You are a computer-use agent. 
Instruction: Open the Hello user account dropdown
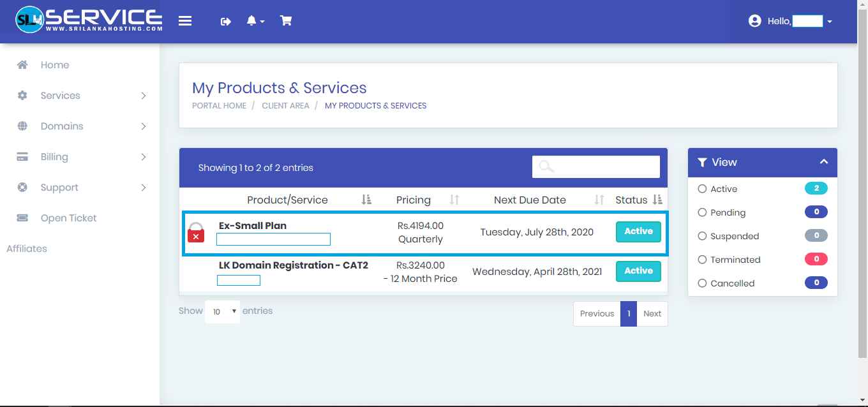tap(829, 21)
